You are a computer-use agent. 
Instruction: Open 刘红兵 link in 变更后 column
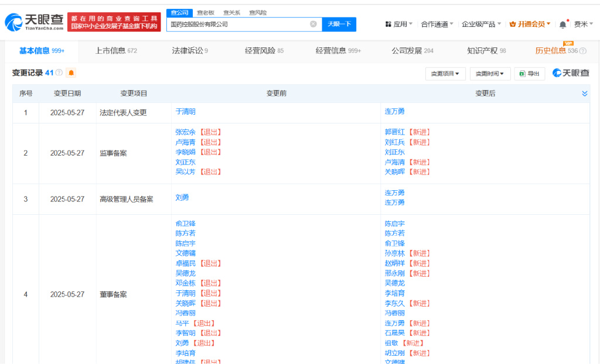(394, 142)
